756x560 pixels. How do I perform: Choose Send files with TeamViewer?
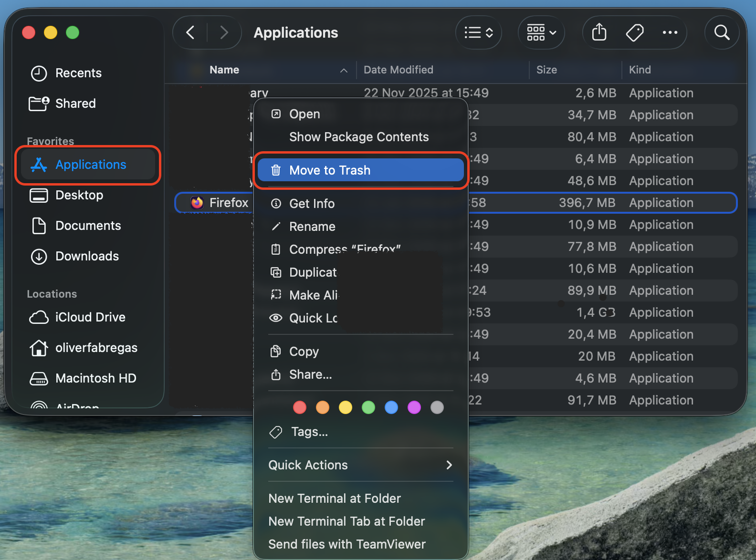360,544
